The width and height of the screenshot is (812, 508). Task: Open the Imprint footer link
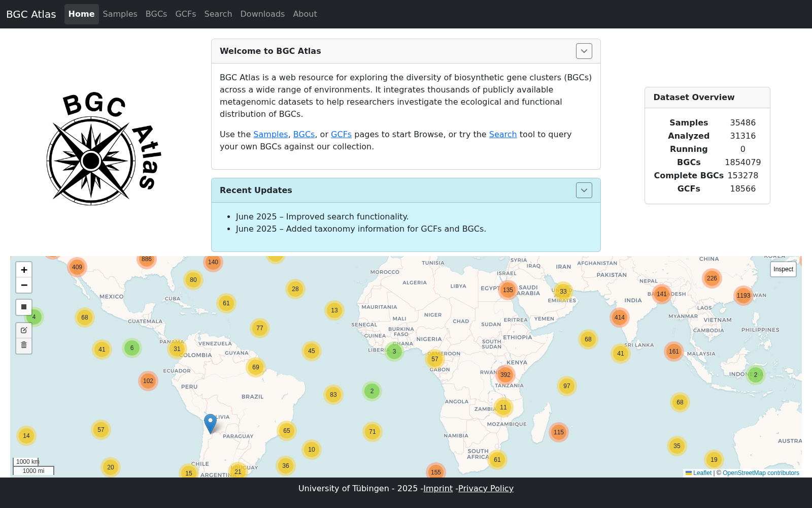tap(438, 489)
